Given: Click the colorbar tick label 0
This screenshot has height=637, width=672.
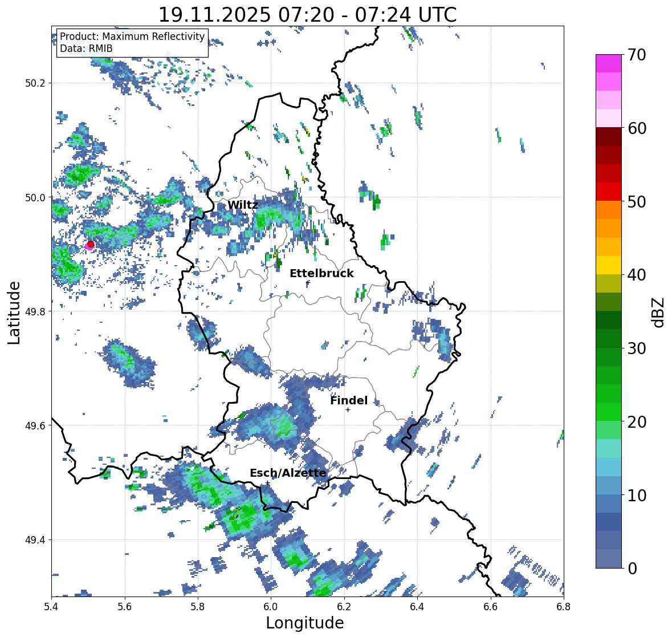Looking at the screenshot, I should (x=632, y=569).
